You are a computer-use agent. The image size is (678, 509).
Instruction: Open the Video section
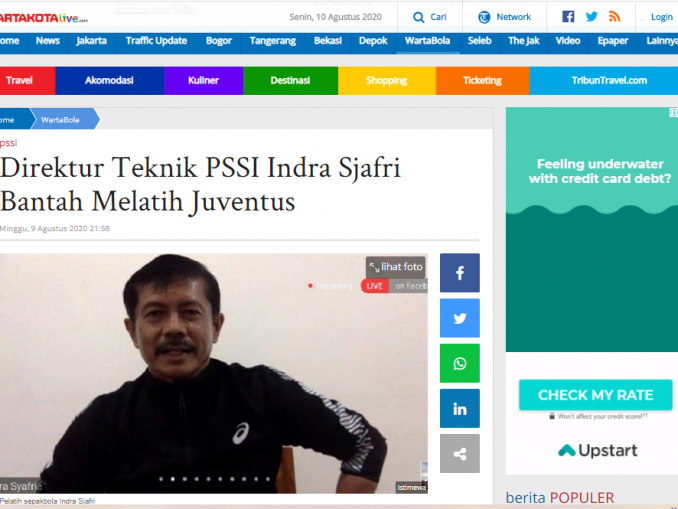click(568, 41)
